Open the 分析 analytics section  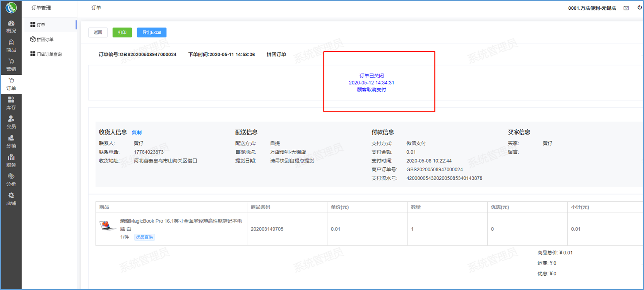11,180
